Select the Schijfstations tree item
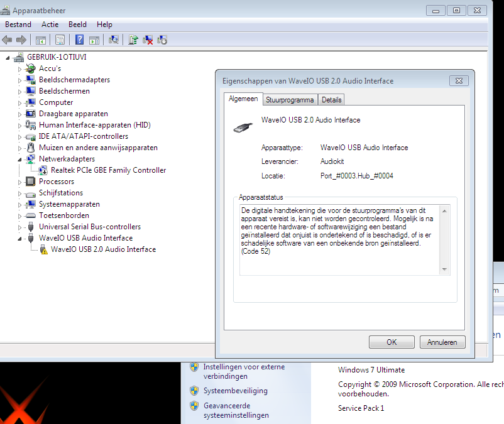 (61, 193)
